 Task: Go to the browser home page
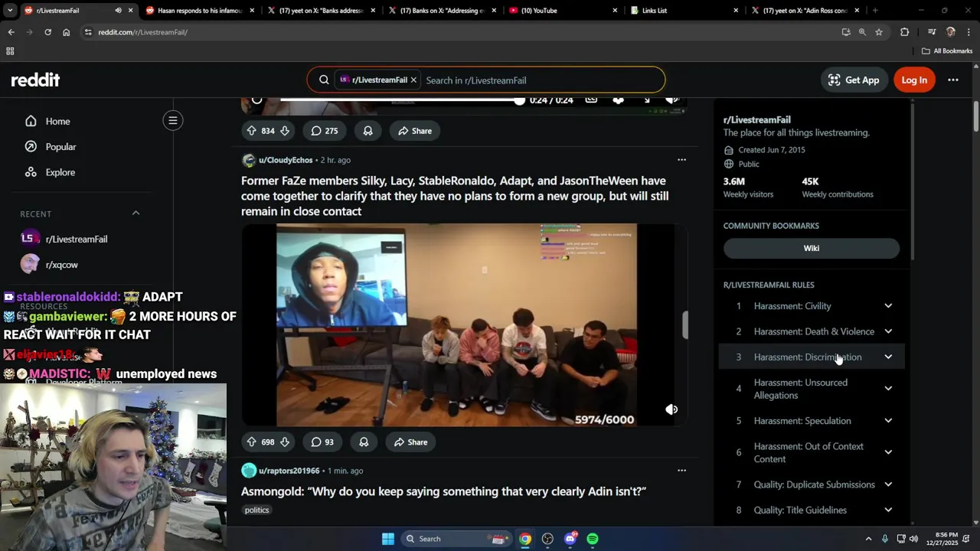66,32
